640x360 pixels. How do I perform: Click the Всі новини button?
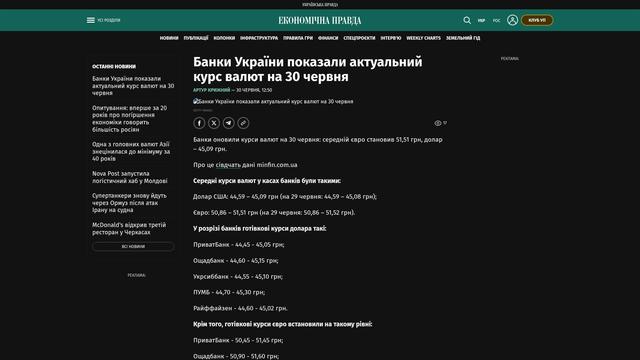[133, 246]
